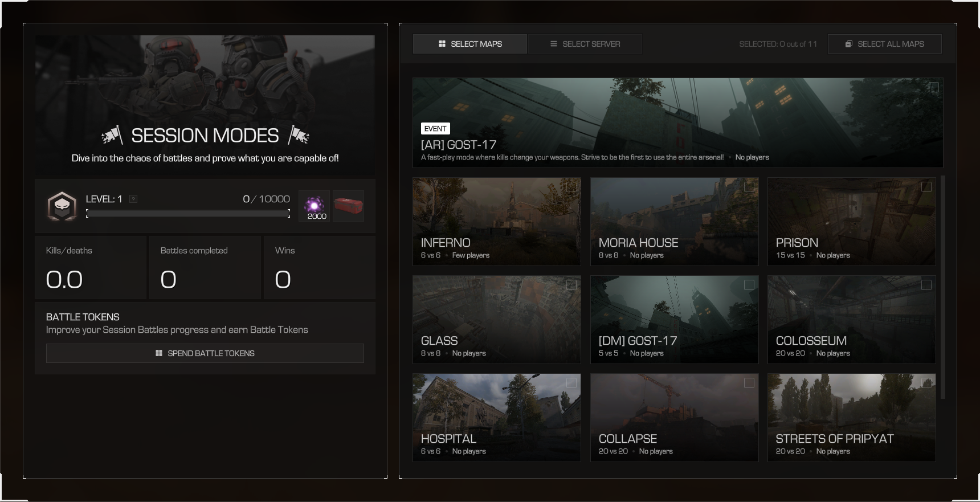The image size is (980, 502).
Task: Enable the Moria House map checkbox
Action: click(x=749, y=187)
